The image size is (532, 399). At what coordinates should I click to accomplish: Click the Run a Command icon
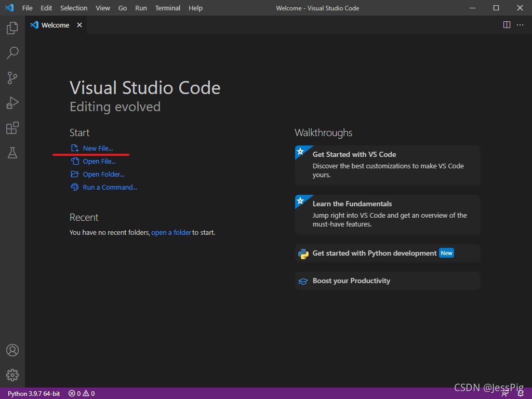(x=75, y=187)
